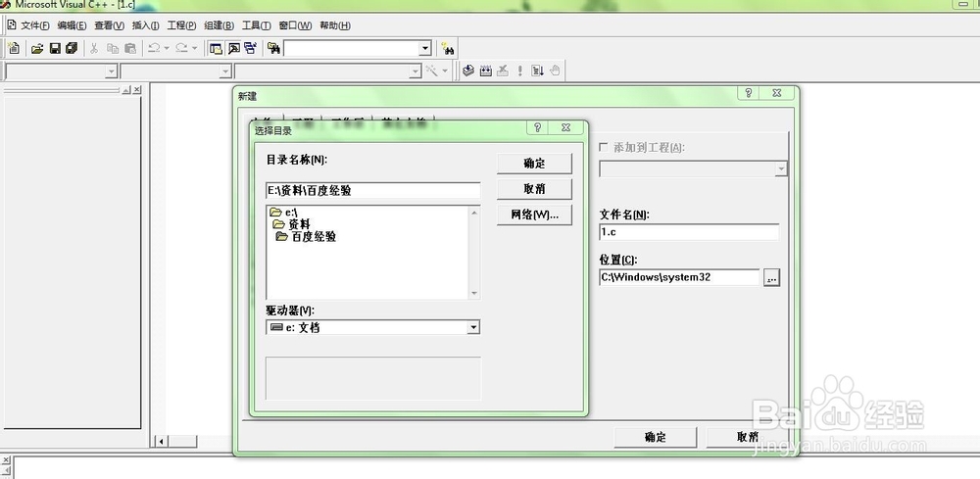Click the document icon beside 文件 menu
Image resolution: width=980 pixels, height=479 pixels.
(11, 25)
